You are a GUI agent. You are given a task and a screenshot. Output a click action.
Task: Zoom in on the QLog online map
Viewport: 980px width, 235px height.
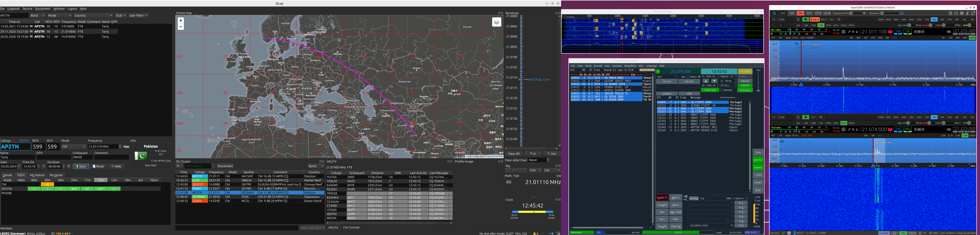(181, 21)
